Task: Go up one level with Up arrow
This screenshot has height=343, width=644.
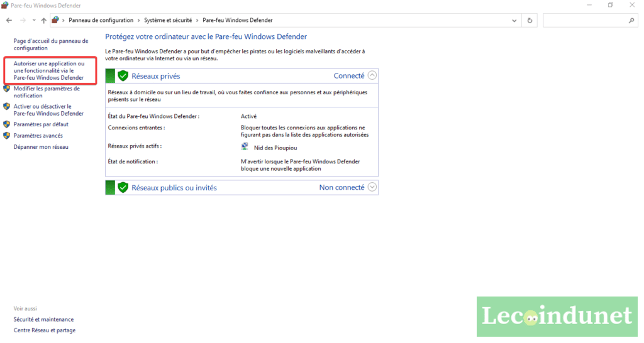Action: click(x=43, y=21)
